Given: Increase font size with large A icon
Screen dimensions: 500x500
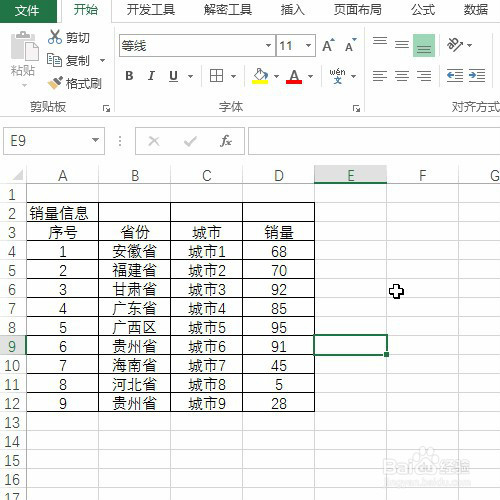Looking at the screenshot, I should 328,45.
